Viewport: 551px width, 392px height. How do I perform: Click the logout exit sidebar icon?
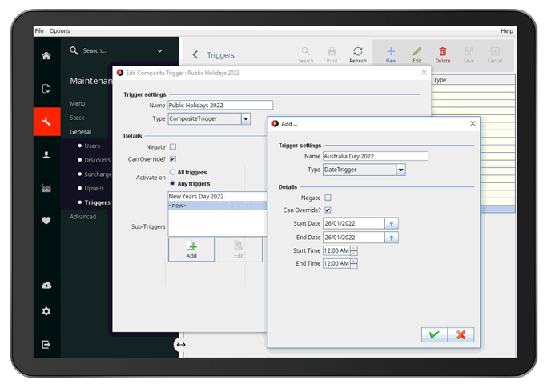[x=46, y=345]
